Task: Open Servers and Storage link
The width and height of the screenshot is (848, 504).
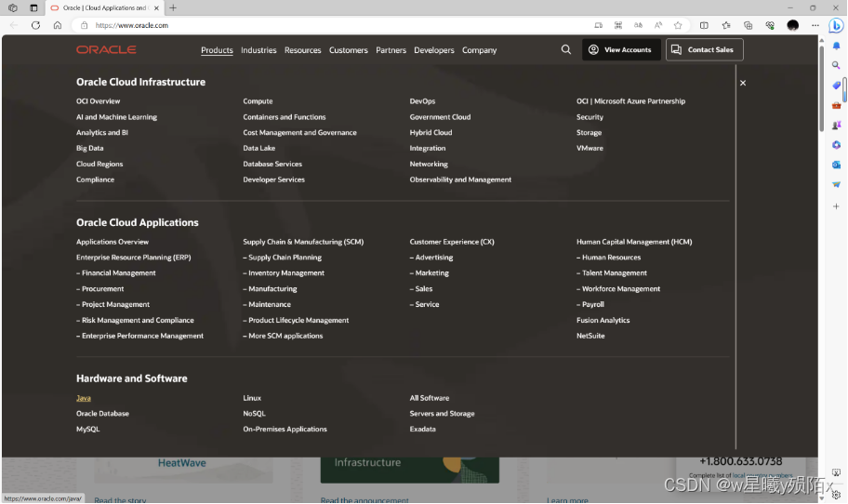Action: [x=442, y=413]
